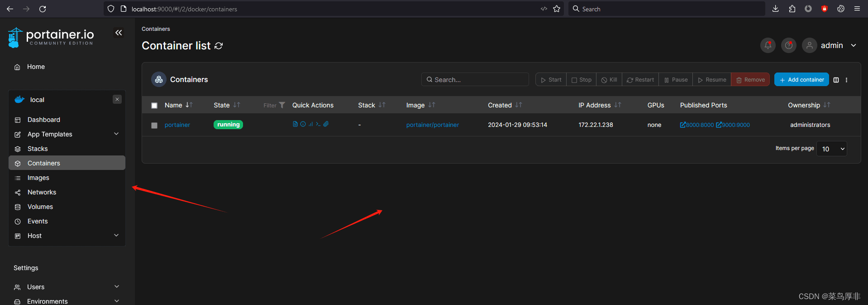The width and height of the screenshot is (868, 305).
Task: Open the help question-mark icon
Action: (789, 45)
